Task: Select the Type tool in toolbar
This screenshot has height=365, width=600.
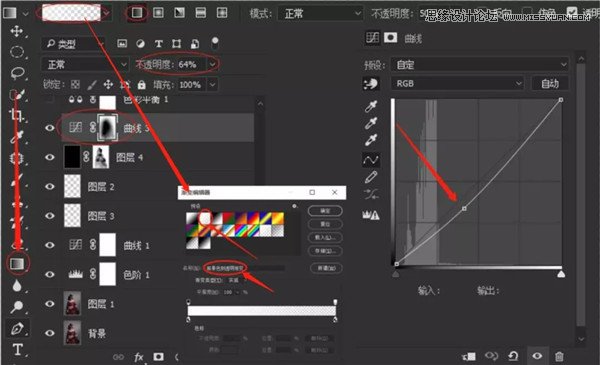Action: (17, 349)
